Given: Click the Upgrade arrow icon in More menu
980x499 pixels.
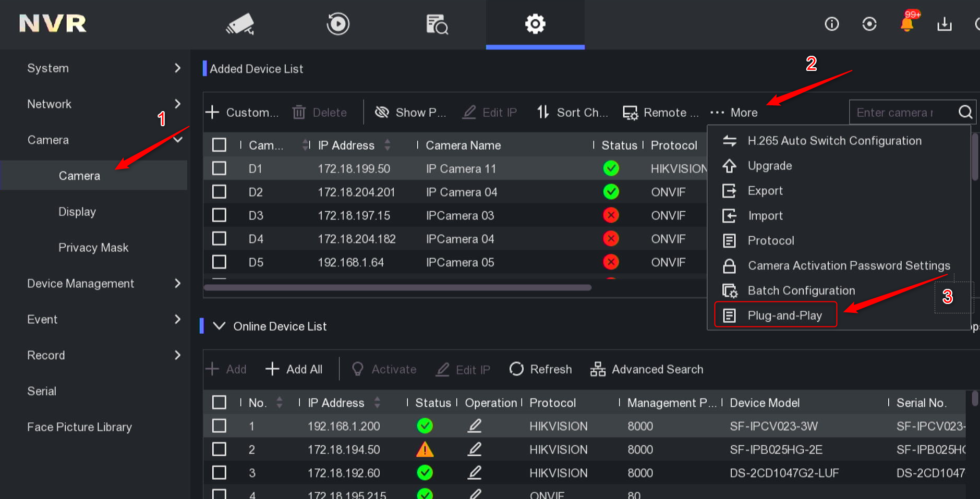Looking at the screenshot, I should click(729, 166).
